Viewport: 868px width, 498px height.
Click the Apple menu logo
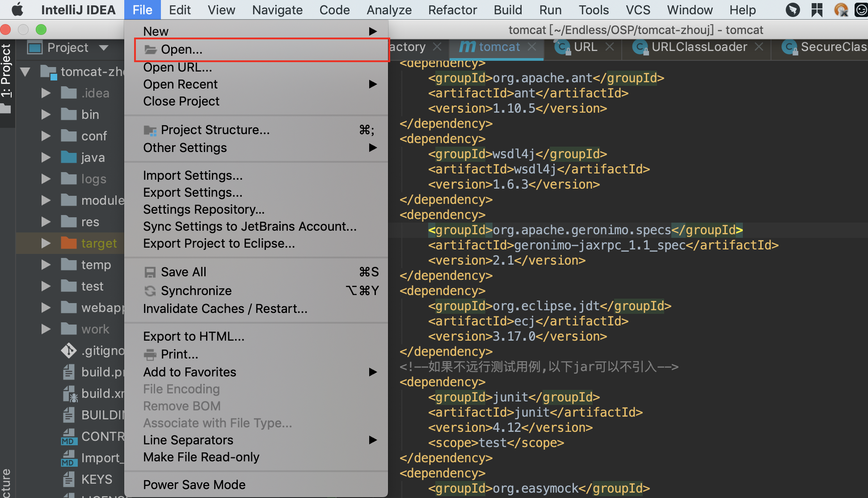tap(17, 9)
